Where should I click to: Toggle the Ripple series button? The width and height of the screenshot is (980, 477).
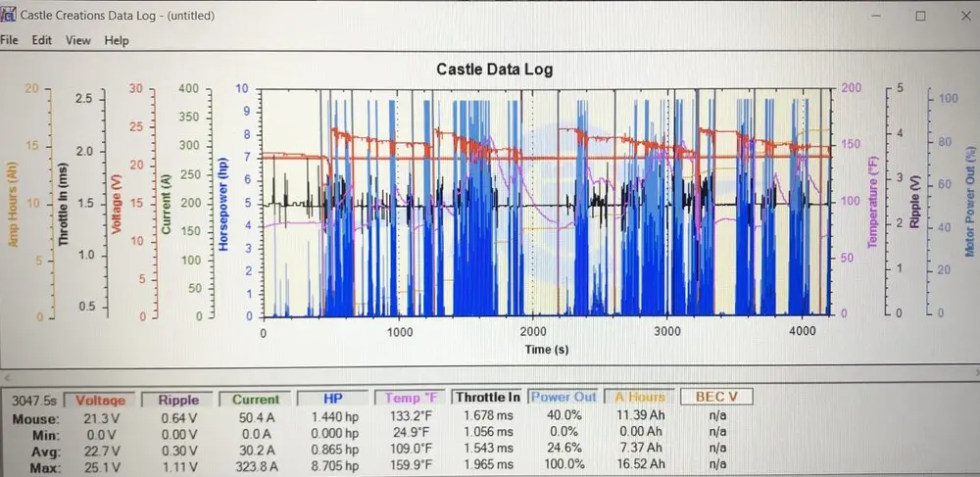177,399
